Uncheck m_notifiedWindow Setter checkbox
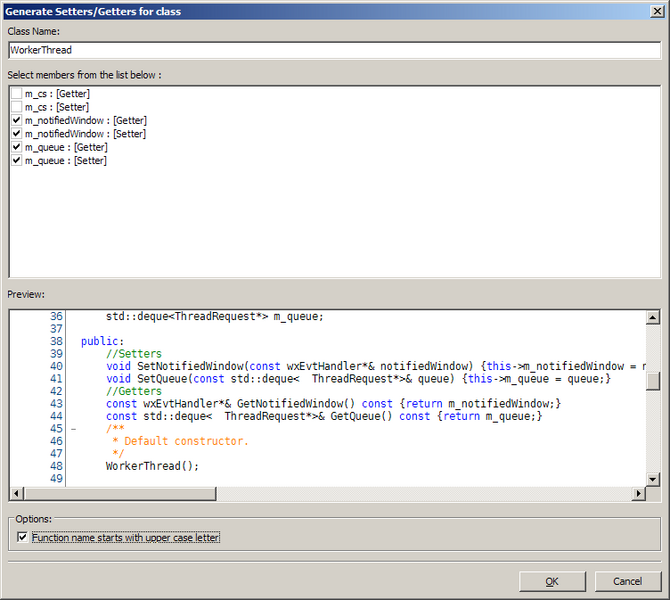 [x=16, y=134]
